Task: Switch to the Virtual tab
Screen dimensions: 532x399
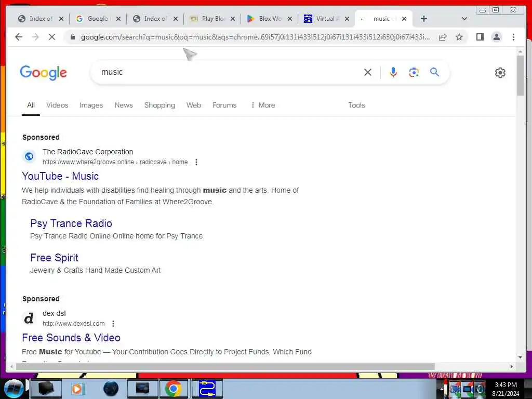Action: (327, 19)
